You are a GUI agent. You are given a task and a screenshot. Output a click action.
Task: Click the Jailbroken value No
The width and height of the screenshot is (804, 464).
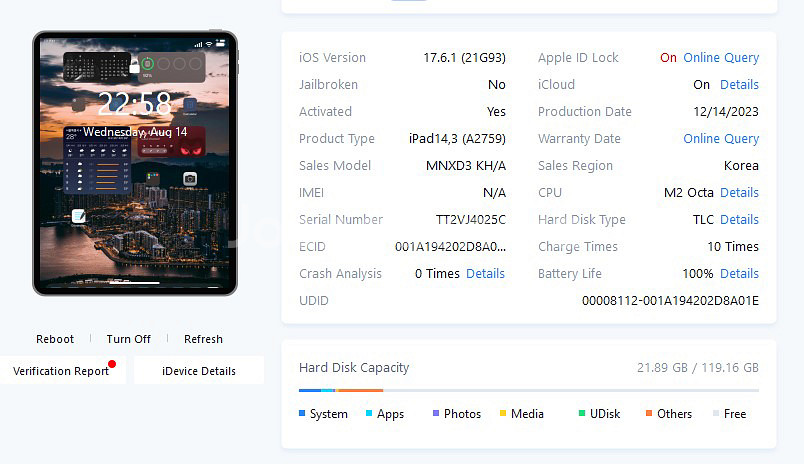(496, 85)
